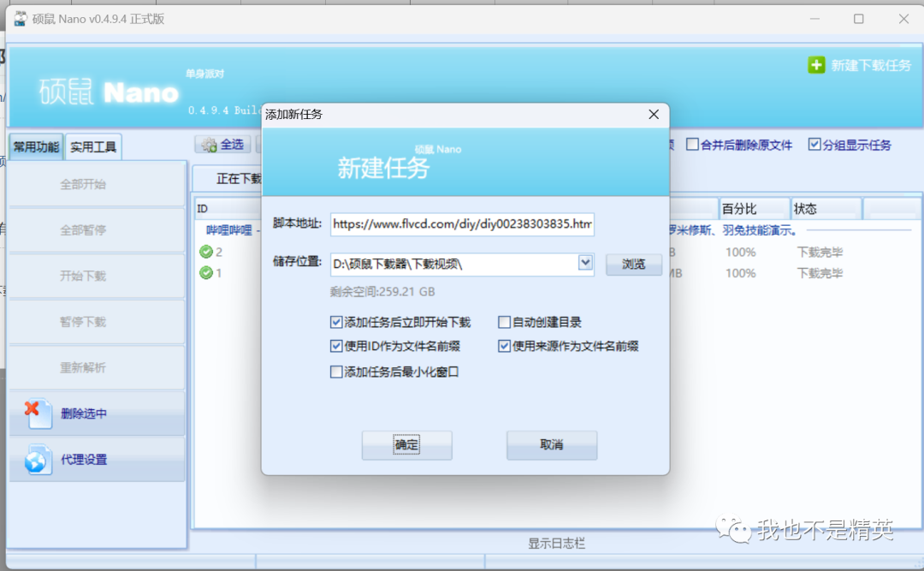
Task: Click green check icon of task 2
Action: coord(205,252)
